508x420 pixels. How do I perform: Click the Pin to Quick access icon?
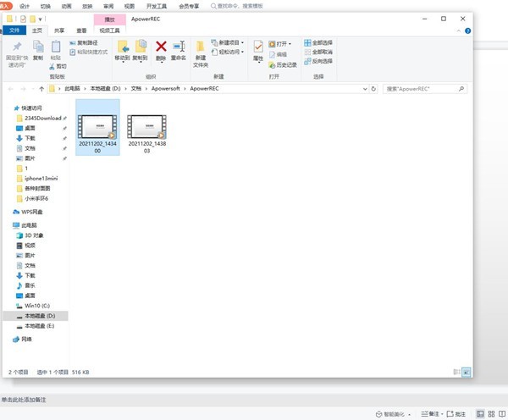(17, 47)
